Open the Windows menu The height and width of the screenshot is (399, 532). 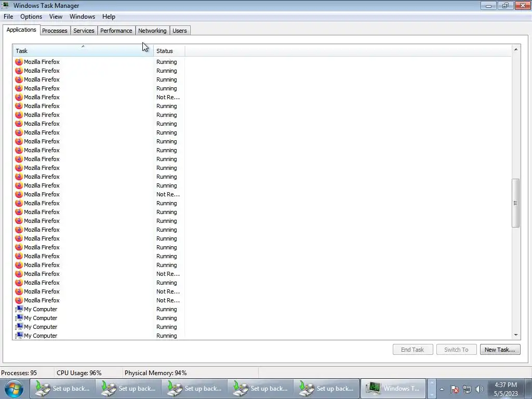(82, 16)
